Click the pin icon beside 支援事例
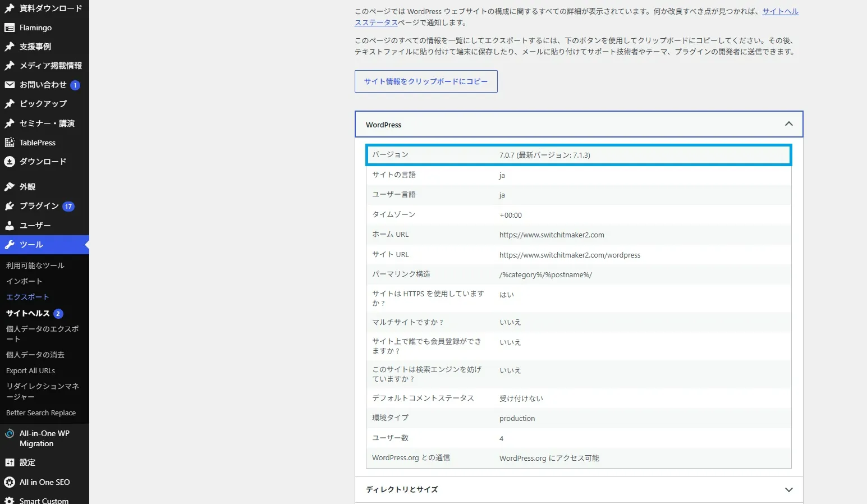The height and width of the screenshot is (504, 867). tap(10, 47)
